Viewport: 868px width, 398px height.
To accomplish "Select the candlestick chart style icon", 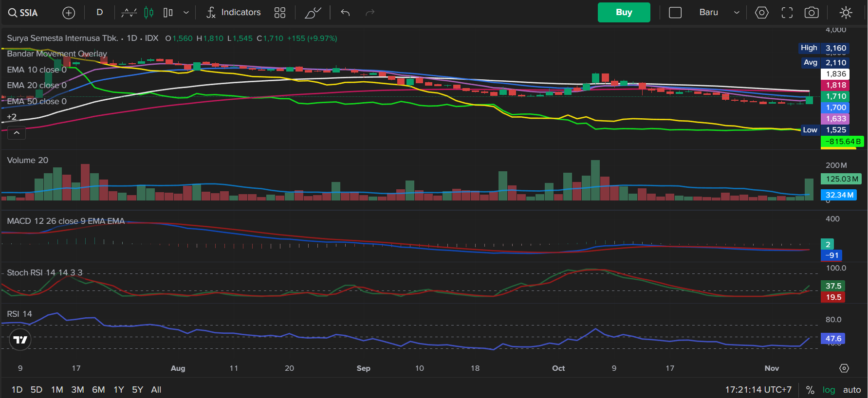I will click(x=148, y=13).
